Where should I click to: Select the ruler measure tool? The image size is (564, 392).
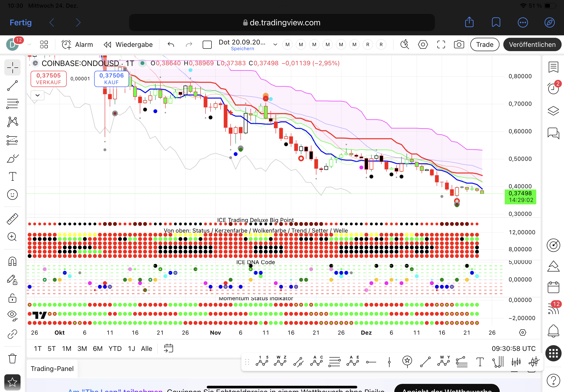click(12, 219)
